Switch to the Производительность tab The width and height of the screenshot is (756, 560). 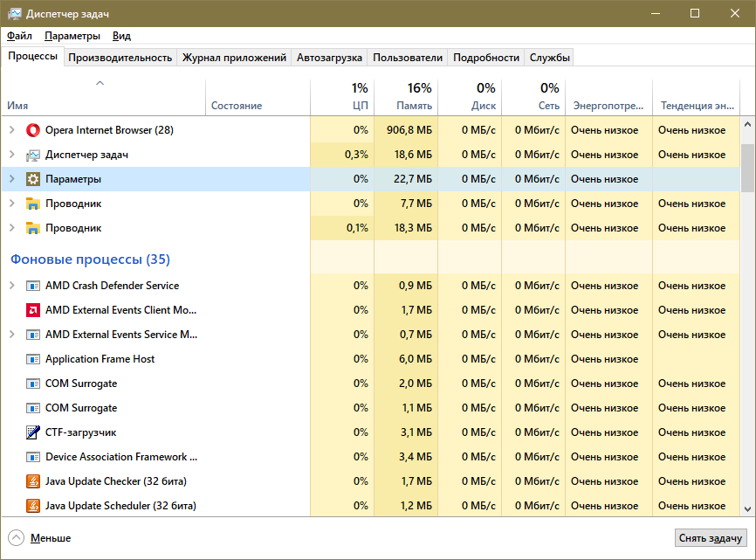pos(120,58)
